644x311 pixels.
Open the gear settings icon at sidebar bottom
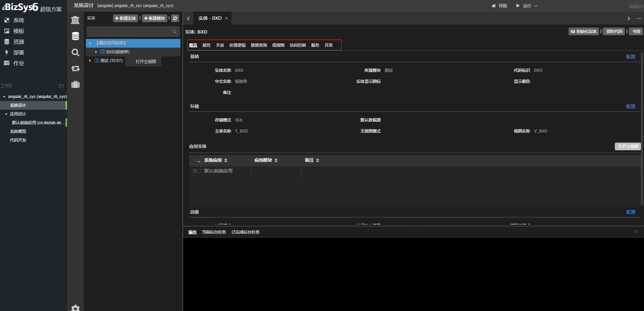(75, 308)
